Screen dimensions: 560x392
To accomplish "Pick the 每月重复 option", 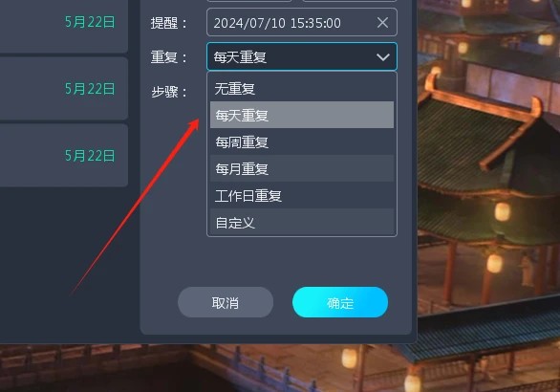I will pyautogui.click(x=302, y=168).
